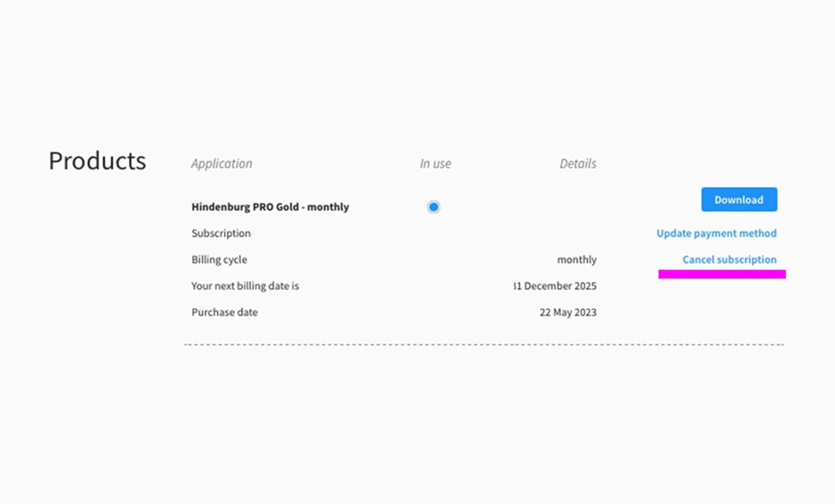
Task: Click the Application column header
Action: [221, 164]
